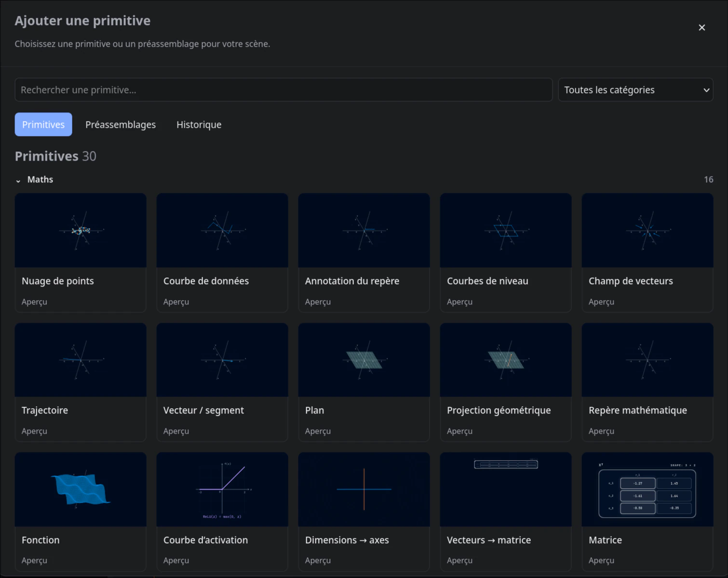Open the Historique tab
This screenshot has width=728, height=578.
(199, 124)
